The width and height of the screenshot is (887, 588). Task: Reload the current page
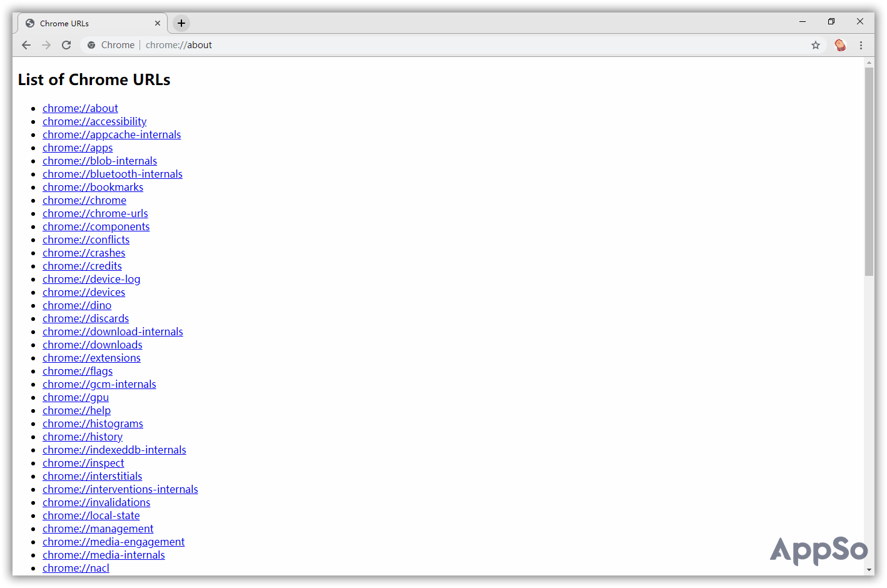pyautogui.click(x=66, y=45)
